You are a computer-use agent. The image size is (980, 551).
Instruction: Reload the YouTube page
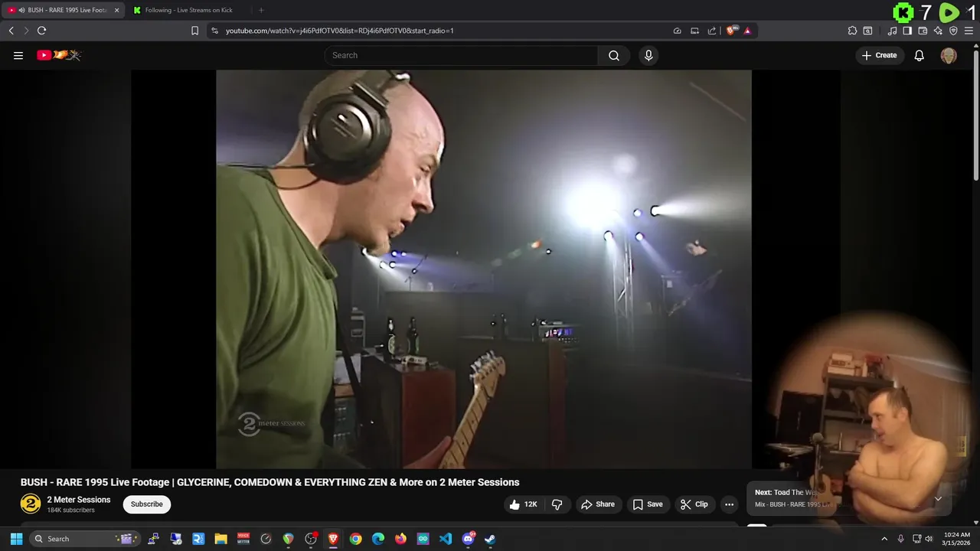pyautogui.click(x=41, y=31)
